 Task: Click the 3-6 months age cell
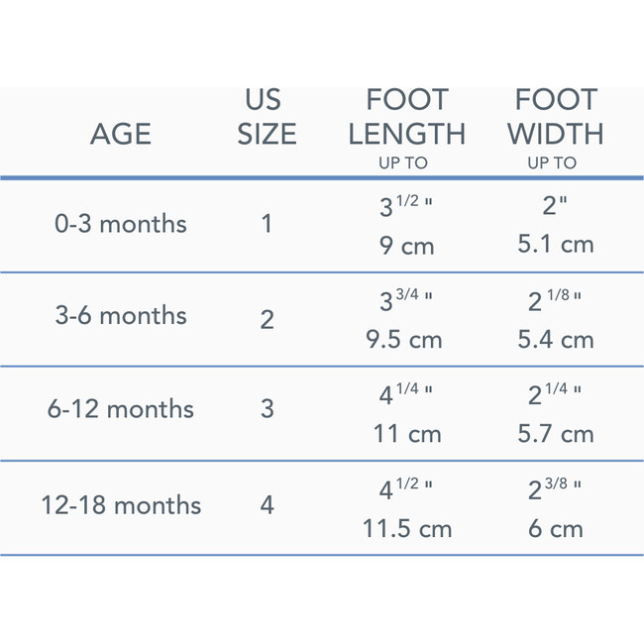(121, 316)
